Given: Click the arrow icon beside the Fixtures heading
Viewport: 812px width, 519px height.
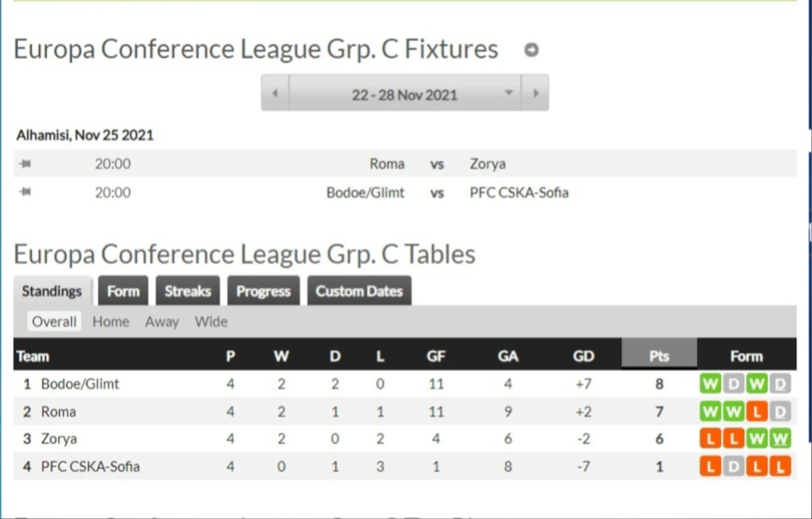Looking at the screenshot, I should (x=531, y=50).
